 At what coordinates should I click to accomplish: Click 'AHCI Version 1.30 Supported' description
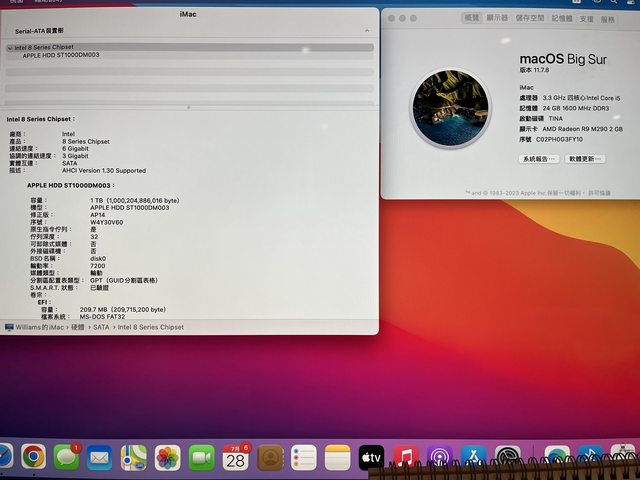pyautogui.click(x=104, y=170)
